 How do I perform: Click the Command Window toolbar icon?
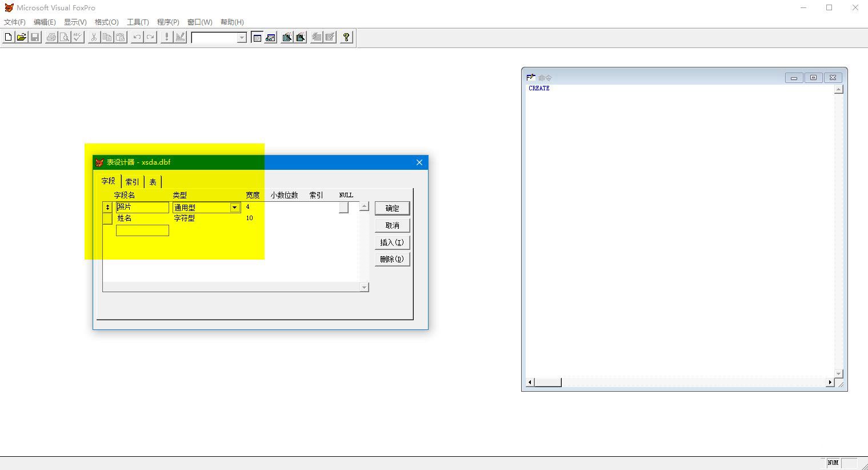click(x=257, y=37)
